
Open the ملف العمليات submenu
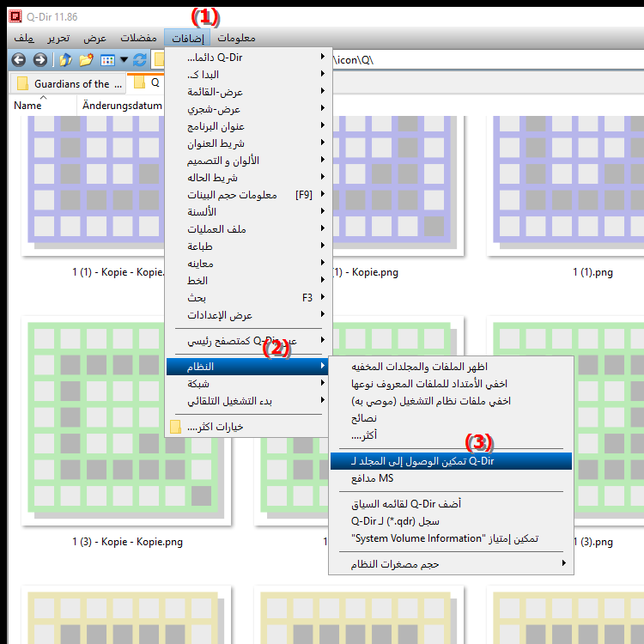248,229
